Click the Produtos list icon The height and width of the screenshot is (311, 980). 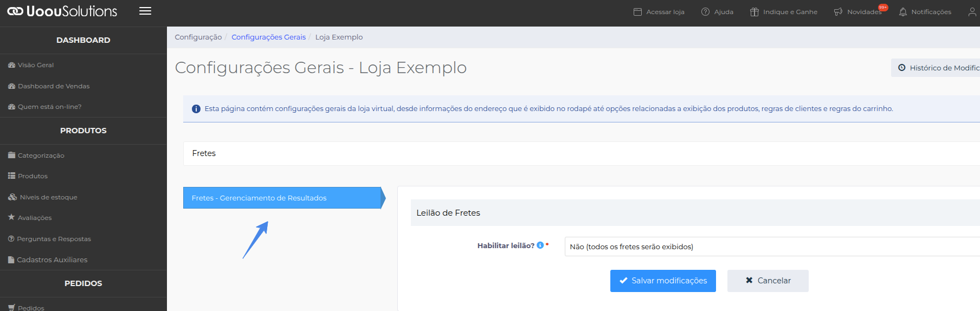click(11, 176)
